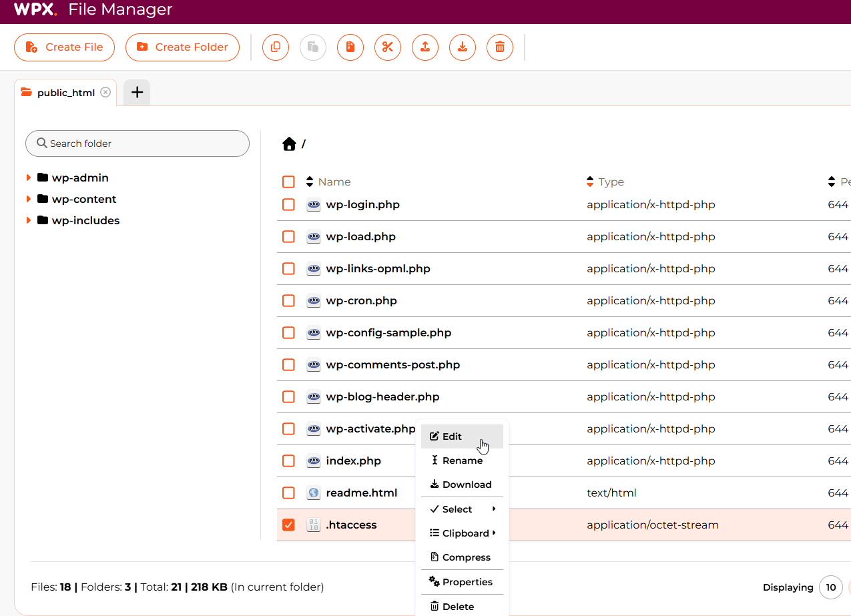Switch to the public_html tab
Screen dimensions: 851x616
click(65, 93)
